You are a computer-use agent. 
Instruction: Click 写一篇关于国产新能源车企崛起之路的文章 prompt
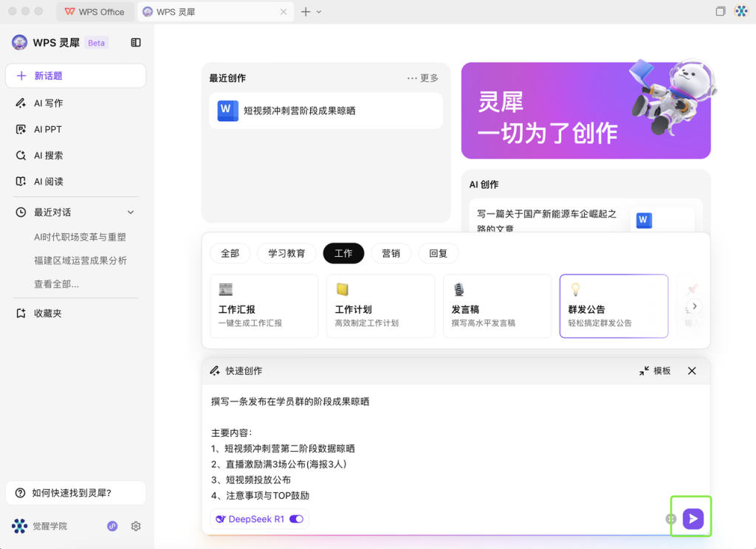tap(547, 221)
